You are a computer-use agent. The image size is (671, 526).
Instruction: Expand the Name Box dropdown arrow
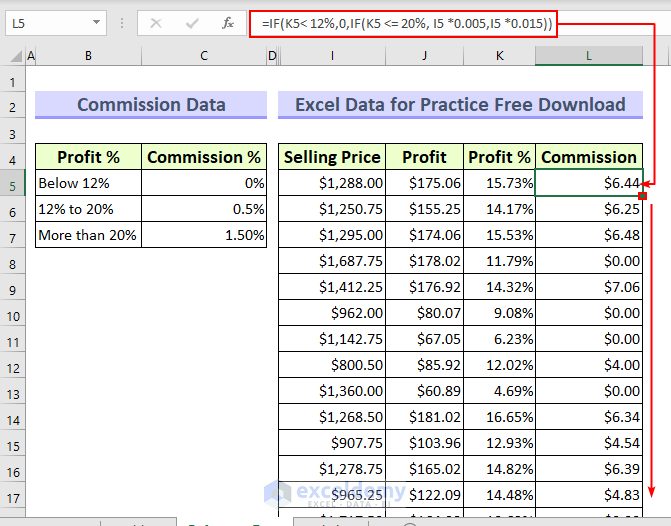96,23
